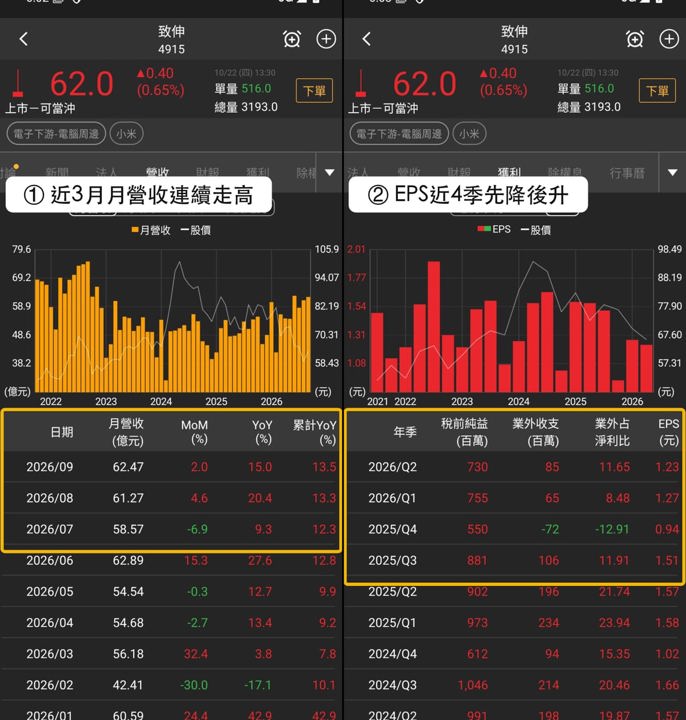Screen dimensions: 686x720
Task: Select the 2026/03 revenue row
Action: pos(171,654)
